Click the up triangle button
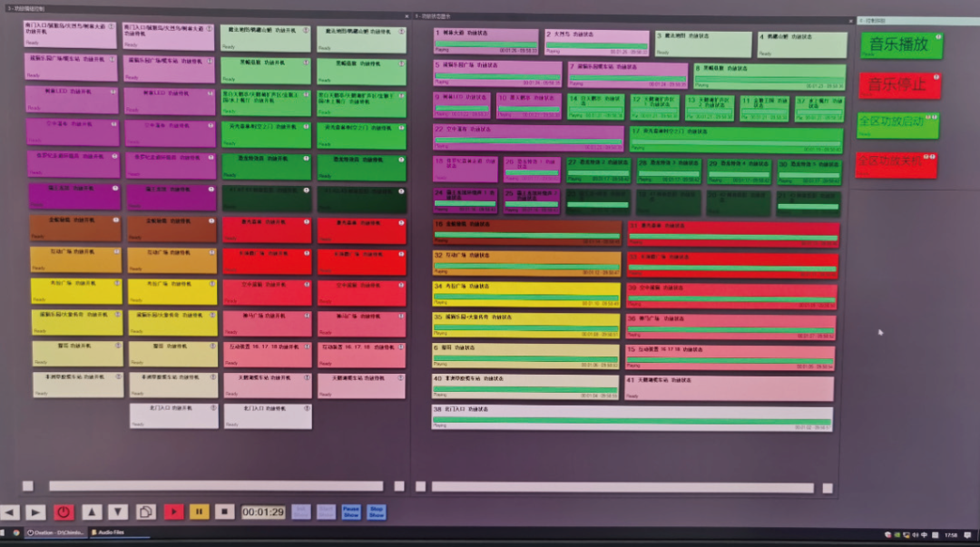The image size is (980, 547). point(93,513)
